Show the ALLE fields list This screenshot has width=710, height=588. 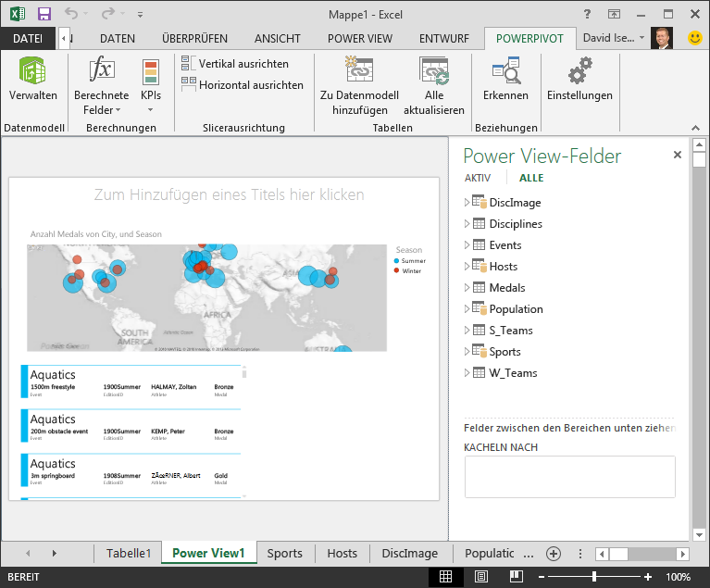[531, 178]
